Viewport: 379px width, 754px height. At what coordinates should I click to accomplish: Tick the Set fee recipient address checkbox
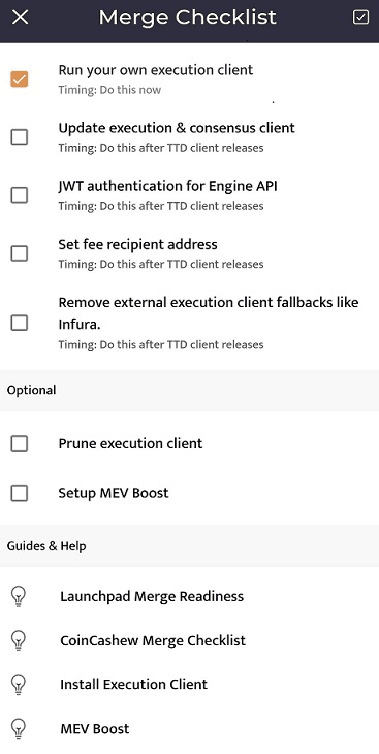coord(19,253)
